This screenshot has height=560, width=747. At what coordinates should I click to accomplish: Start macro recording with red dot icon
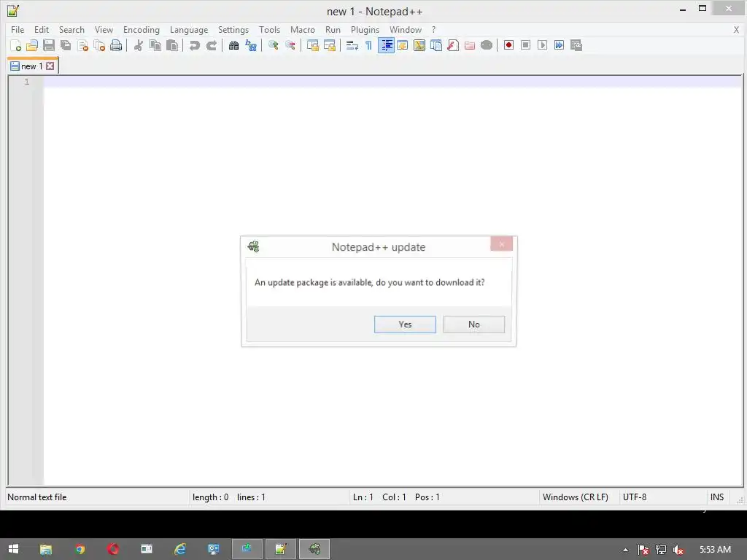click(508, 45)
